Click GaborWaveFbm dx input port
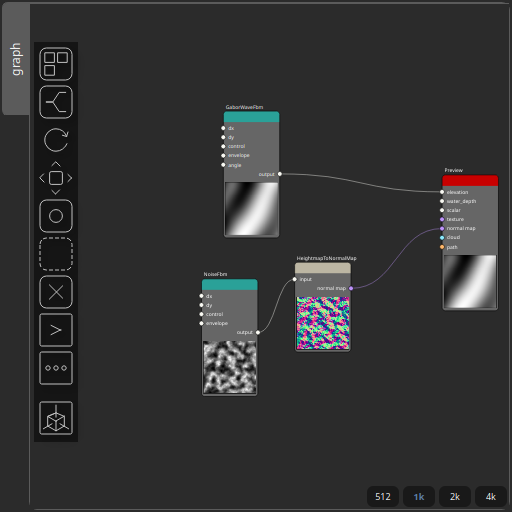The image size is (512, 512). [x=223, y=128]
